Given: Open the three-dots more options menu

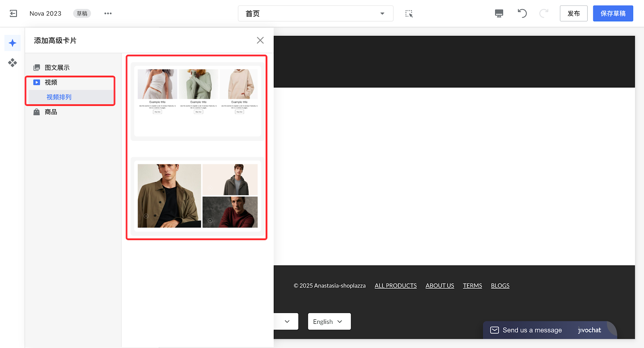Looking at the screenshot, I should tap(108, 14).
